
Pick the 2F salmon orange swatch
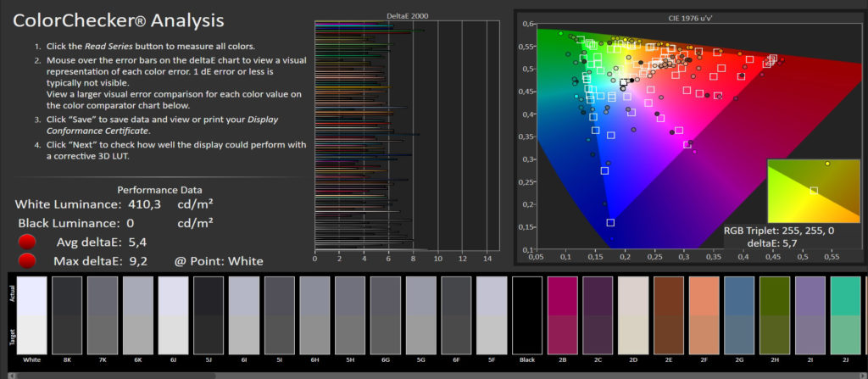click(x=704, y=315)
